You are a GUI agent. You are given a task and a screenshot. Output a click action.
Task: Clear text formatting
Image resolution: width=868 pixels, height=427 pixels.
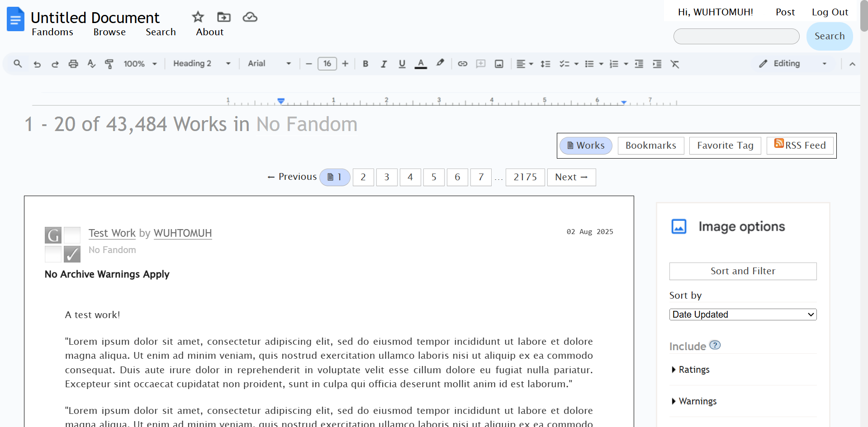[675, 64]
